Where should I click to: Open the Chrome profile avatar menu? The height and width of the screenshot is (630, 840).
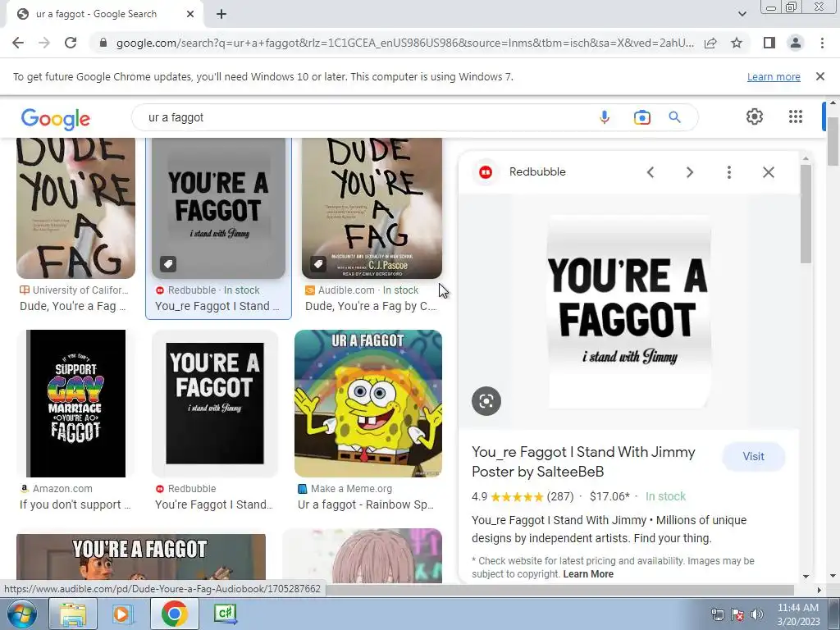point(796,43)
